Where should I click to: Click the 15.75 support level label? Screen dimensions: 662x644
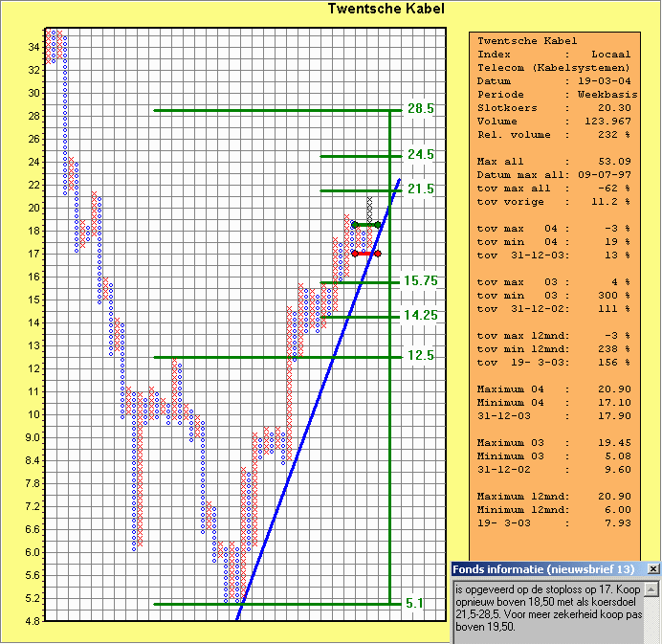coord(421,281)
